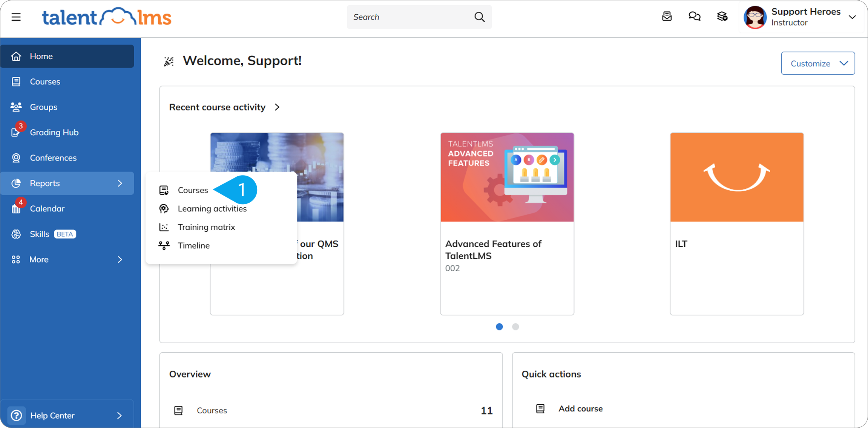Expand the Help Center chevron
868x428 pixels.
click(x=120, y=416)
